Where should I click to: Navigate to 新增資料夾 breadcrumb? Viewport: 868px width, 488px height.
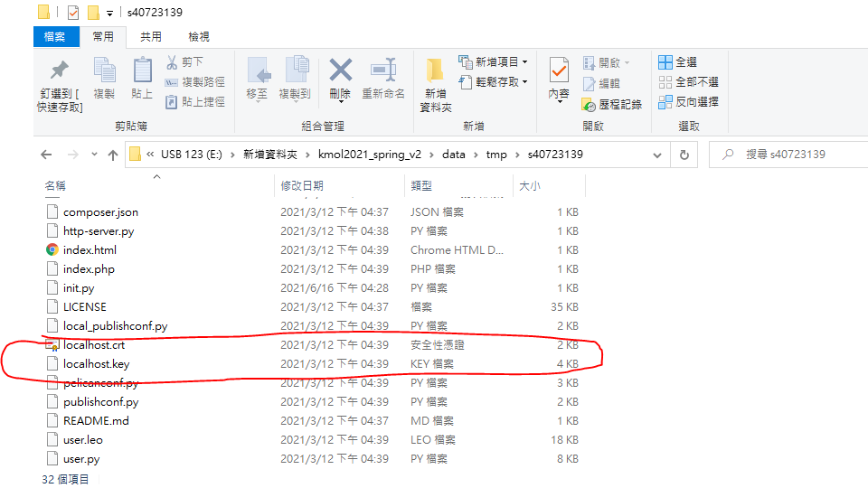[270, 155]
